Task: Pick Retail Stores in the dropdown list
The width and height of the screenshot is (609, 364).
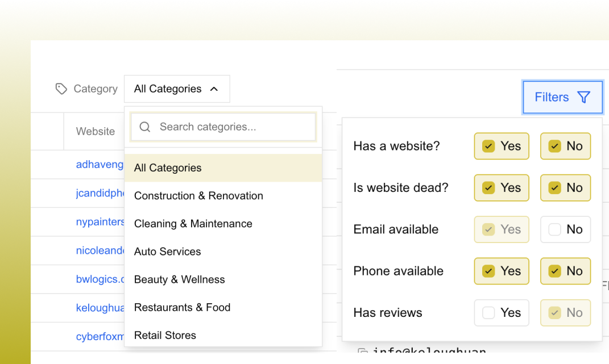Action: pos(165,335)
